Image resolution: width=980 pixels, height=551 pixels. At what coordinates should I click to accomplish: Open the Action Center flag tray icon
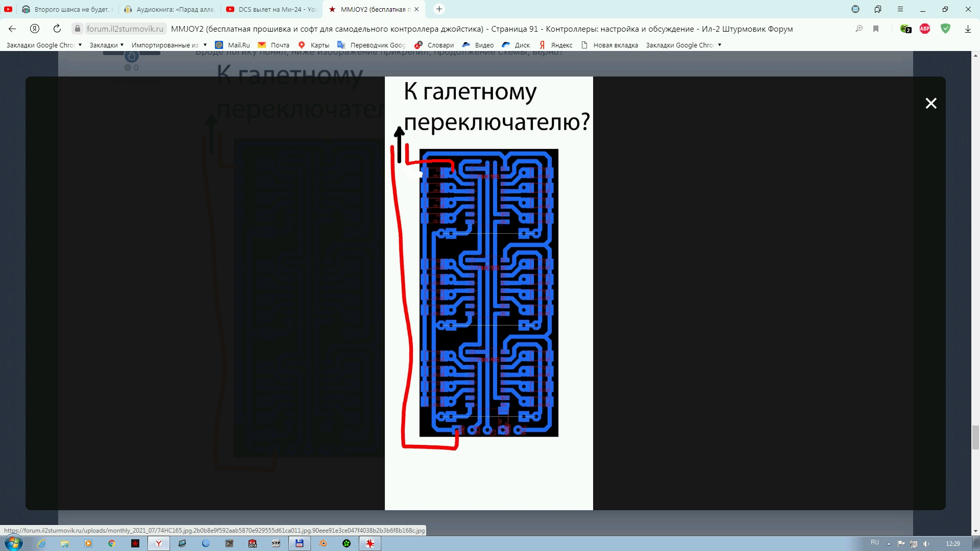(901, 544)
